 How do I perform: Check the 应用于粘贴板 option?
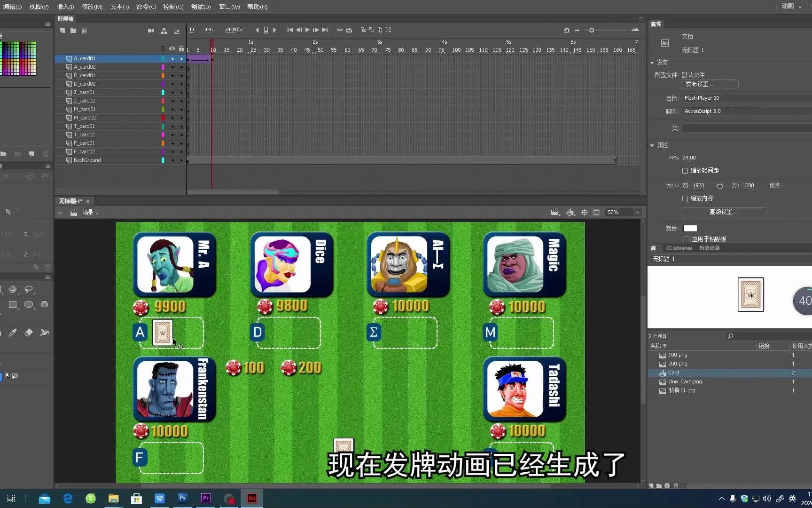click(685, 239)
